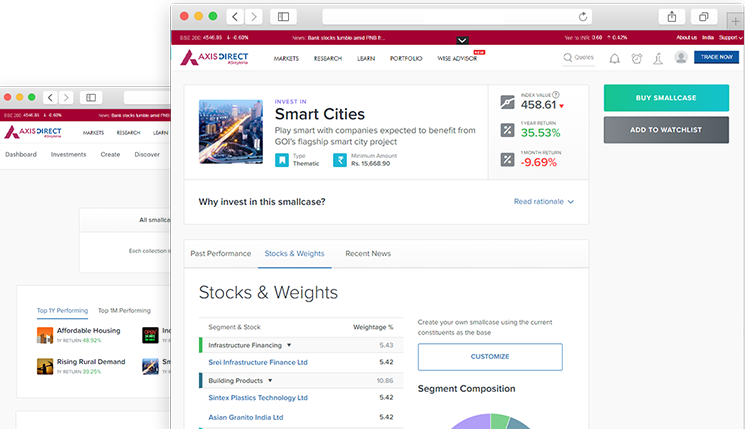The width and height of the screenshot is (745, 429).
Task: Click the Rising Rural Demand thumbnail icon
Action: click(45, 366)
